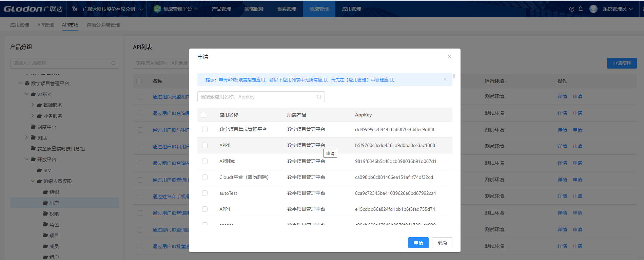The image size is (644, 260).
Task: Open the API管理 tab
Action: 45,25
